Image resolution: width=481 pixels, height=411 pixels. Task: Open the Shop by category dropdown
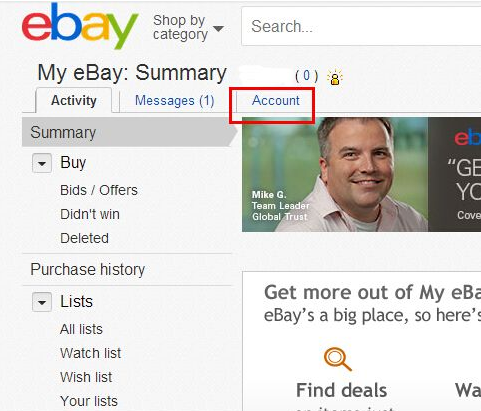pos(188,28)
